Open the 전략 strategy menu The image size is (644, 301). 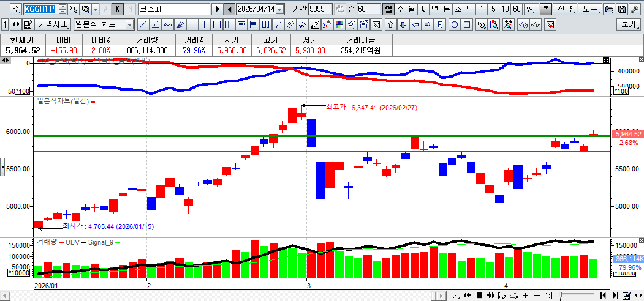pos(567,9)
